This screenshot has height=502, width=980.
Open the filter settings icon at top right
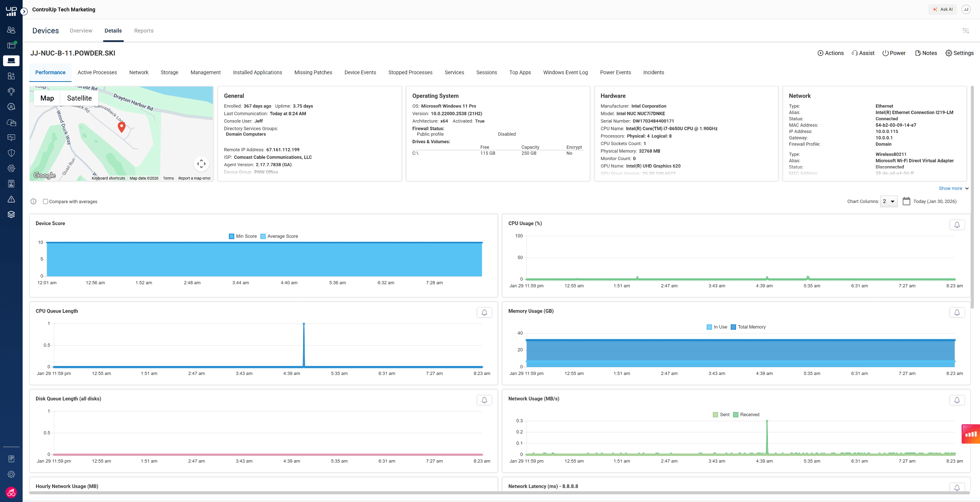[x=965, y=31]
